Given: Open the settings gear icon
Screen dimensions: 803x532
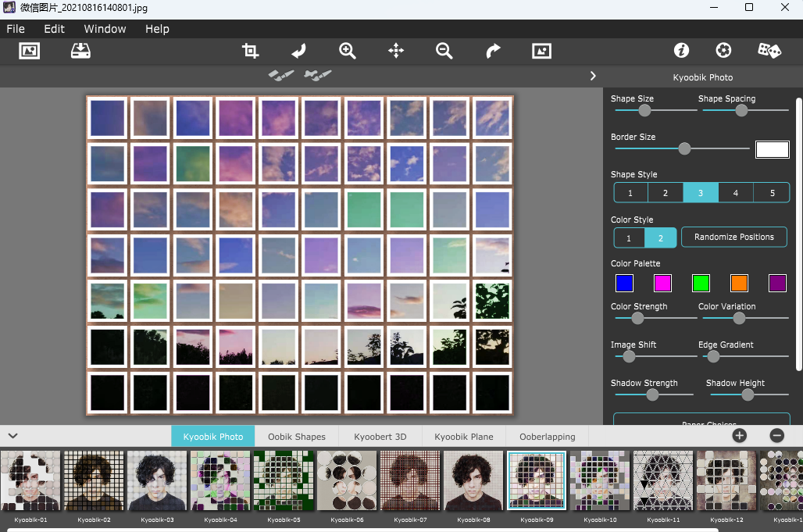Looking at the screenshot, I should (x=723, y=50).
